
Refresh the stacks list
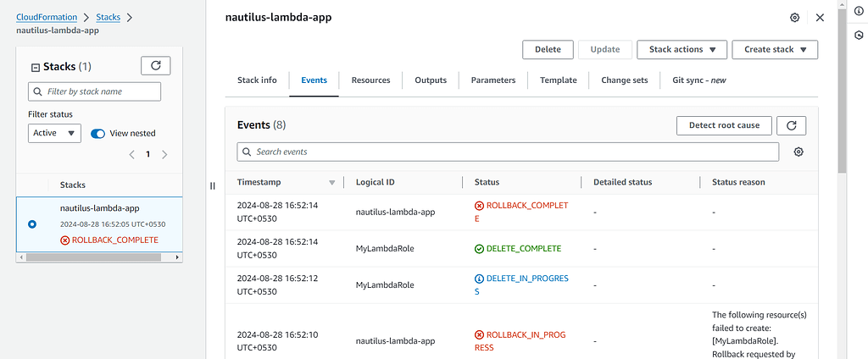pyautogui.click(x=155, y=65)
